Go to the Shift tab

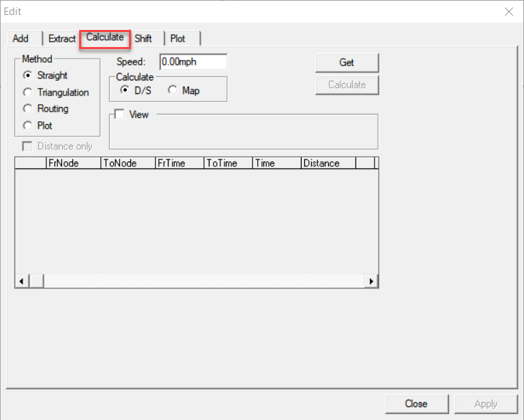coord(147,38)
